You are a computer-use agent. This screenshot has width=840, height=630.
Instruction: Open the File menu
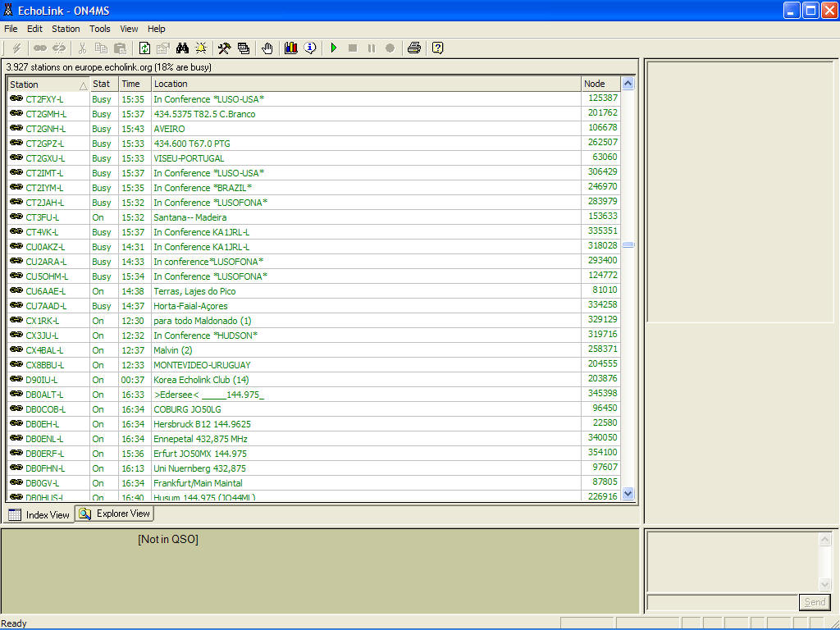coord(11,29)
